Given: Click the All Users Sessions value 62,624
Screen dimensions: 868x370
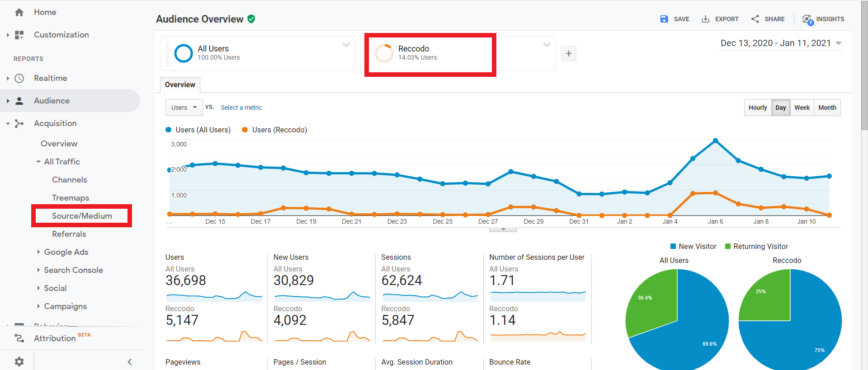Looking at the screenshot, I should 401,281.
